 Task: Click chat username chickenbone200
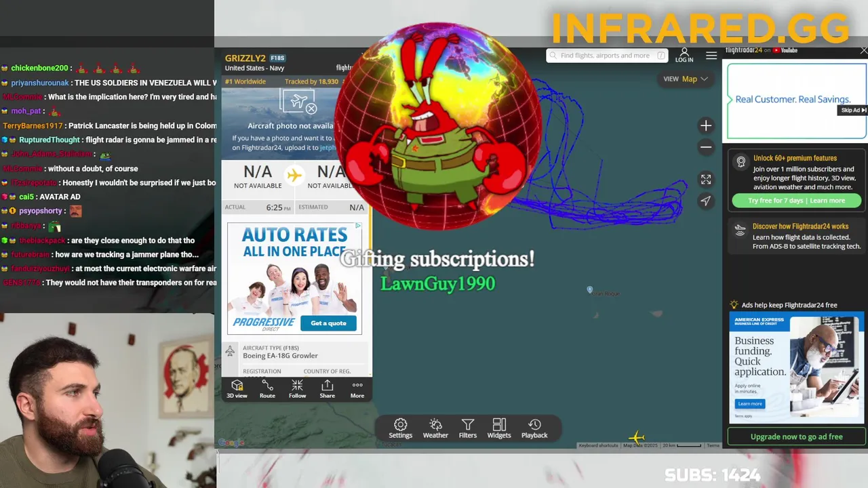click(x=39, y=68)
